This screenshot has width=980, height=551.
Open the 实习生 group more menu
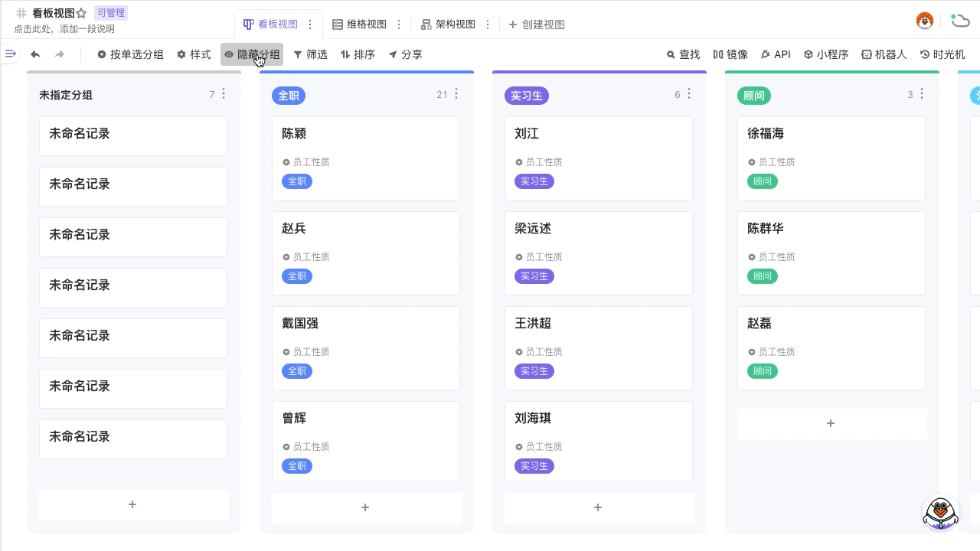(x=689, y=93)
